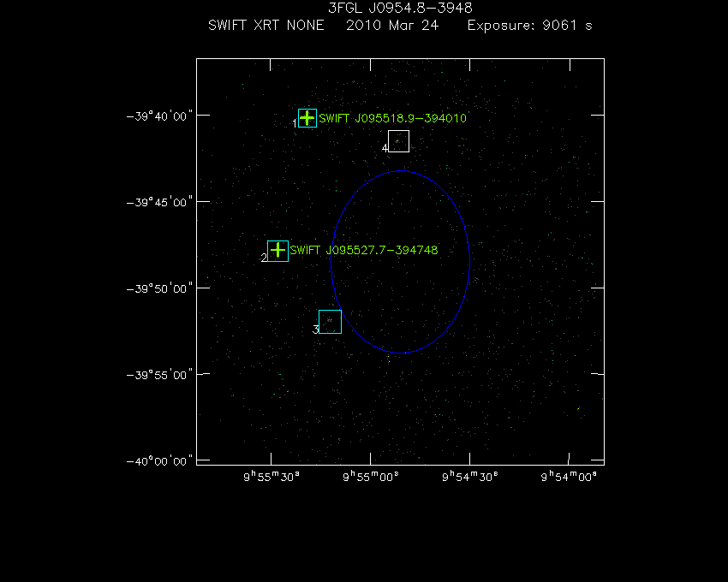The height and width of the screenshot is (582, 728).
Task: Click the -39°55'00" declination label
Action: coord(159,375)
